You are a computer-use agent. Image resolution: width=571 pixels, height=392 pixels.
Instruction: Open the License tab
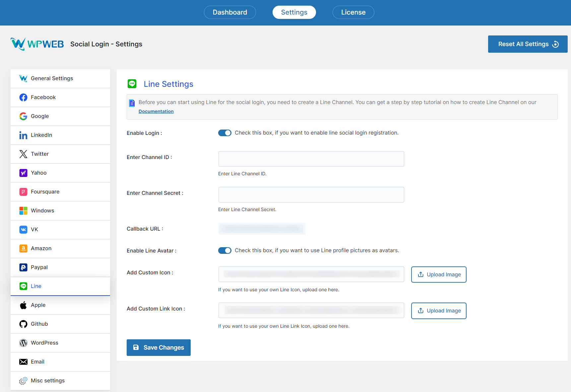point(353,12)
